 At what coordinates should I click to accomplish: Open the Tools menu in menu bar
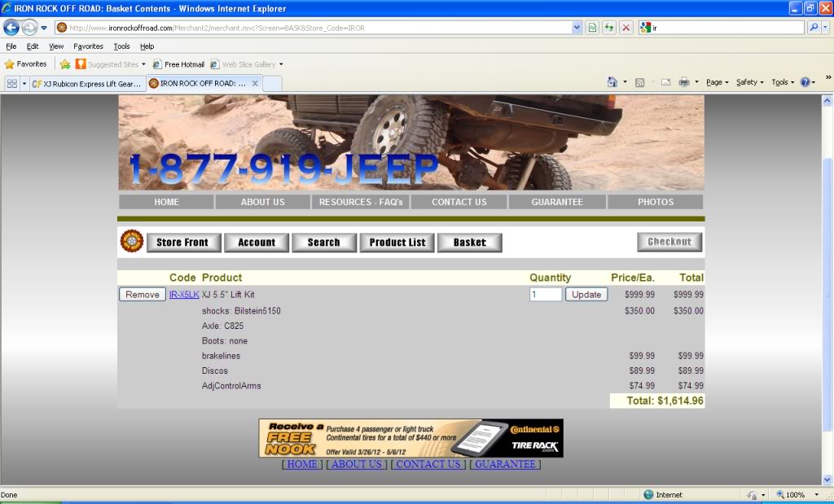(122, 46)
